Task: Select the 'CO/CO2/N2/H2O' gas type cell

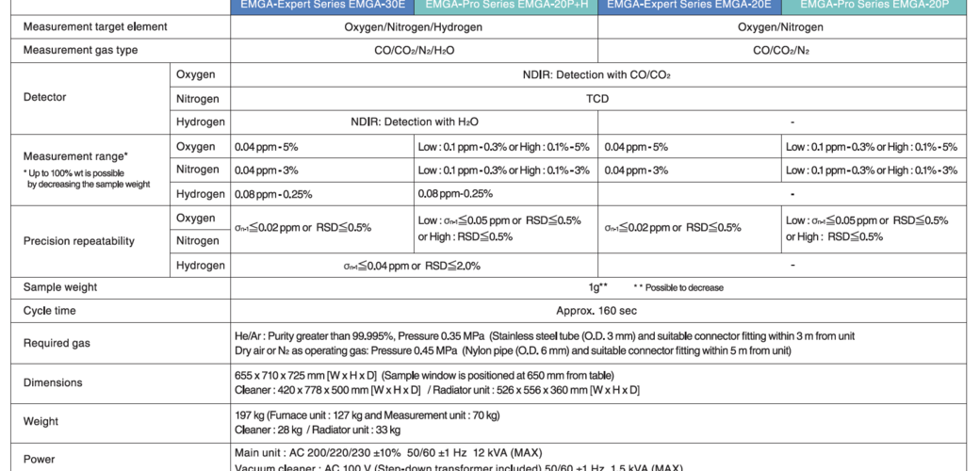Action: (414, 51)
